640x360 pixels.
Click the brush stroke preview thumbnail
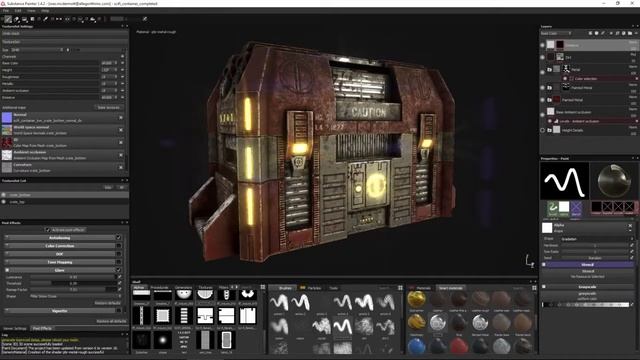[x=564, y=181]
